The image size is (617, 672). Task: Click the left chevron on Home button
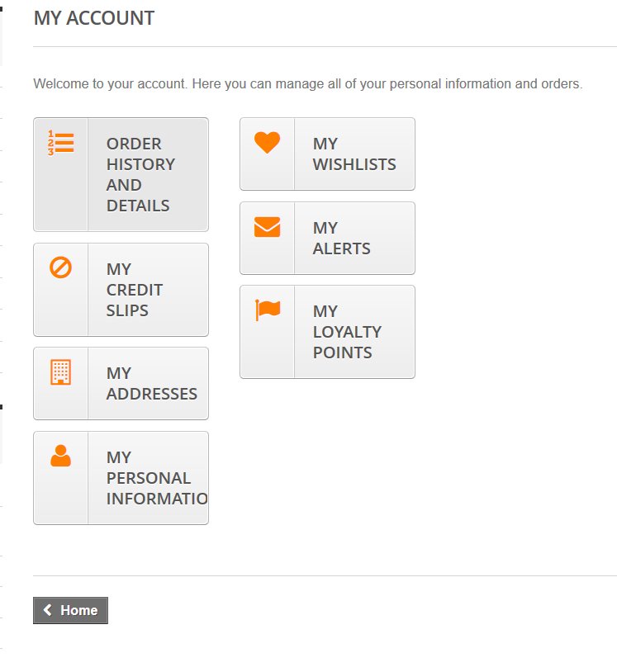pyautogui.click(x=48, y=610)
